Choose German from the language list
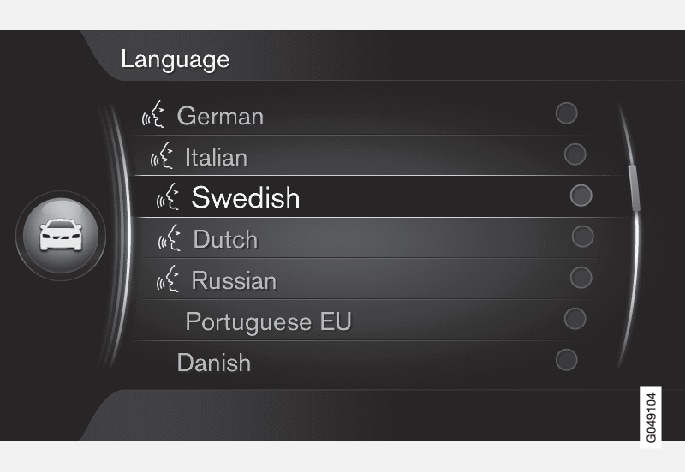The width and height of the screenshot is (685, 472). [x=220, y=116]
